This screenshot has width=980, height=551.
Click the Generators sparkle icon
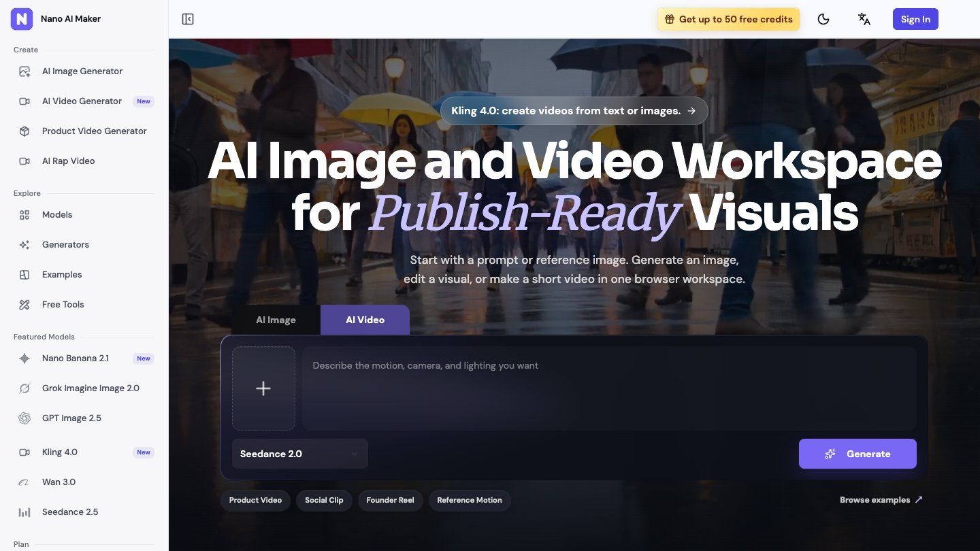(x=24, y=245)
